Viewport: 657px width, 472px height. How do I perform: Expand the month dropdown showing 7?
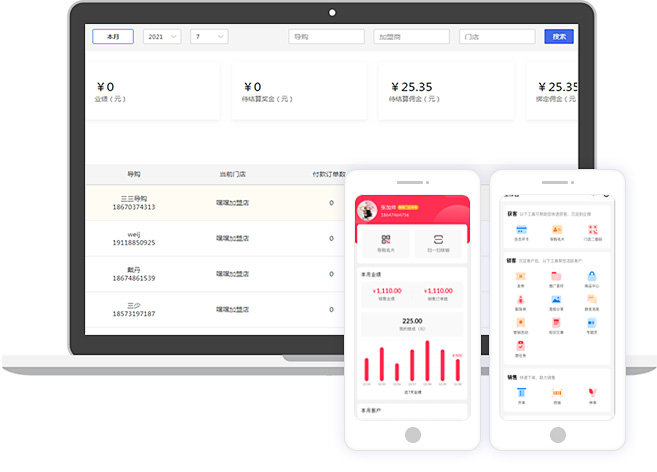click(208, 36)
